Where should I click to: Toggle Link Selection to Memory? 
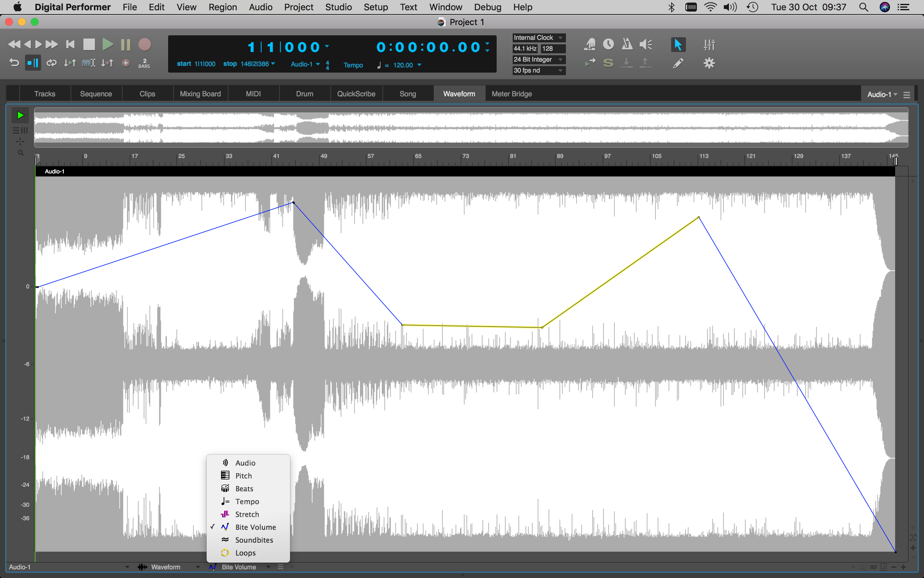[x=89, y=63]
